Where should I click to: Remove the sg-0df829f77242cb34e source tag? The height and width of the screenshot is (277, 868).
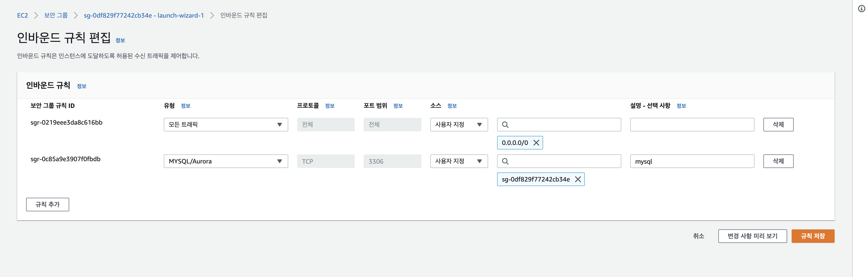[578, 179]
